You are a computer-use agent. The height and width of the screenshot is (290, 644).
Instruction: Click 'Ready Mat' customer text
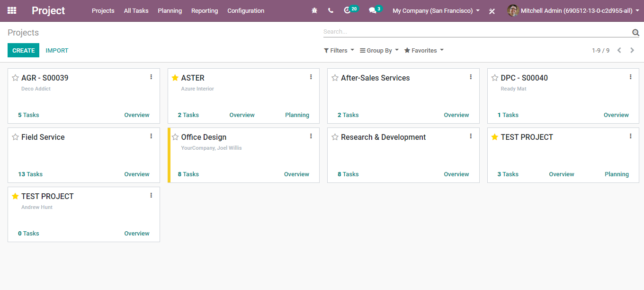tap(513, 89)
